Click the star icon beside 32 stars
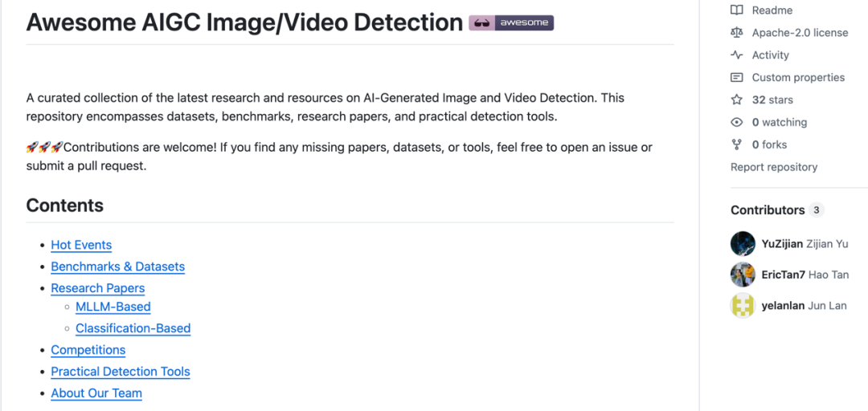 (736, 100)
